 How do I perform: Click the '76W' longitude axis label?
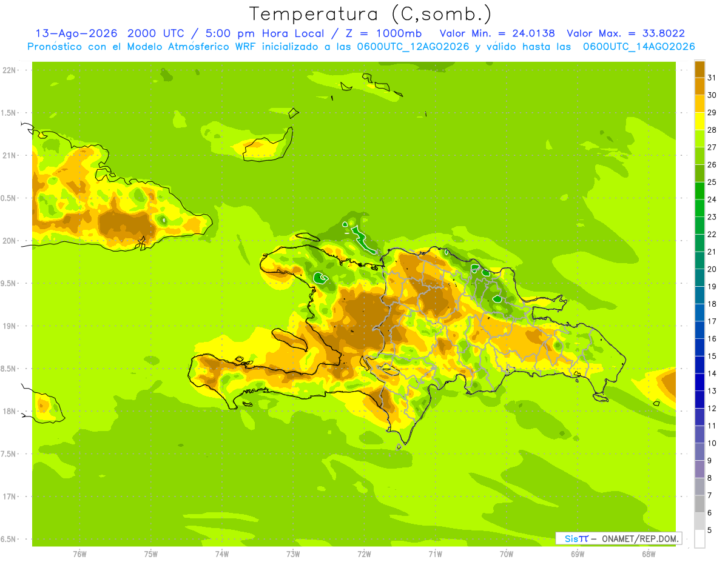[79, 554]
